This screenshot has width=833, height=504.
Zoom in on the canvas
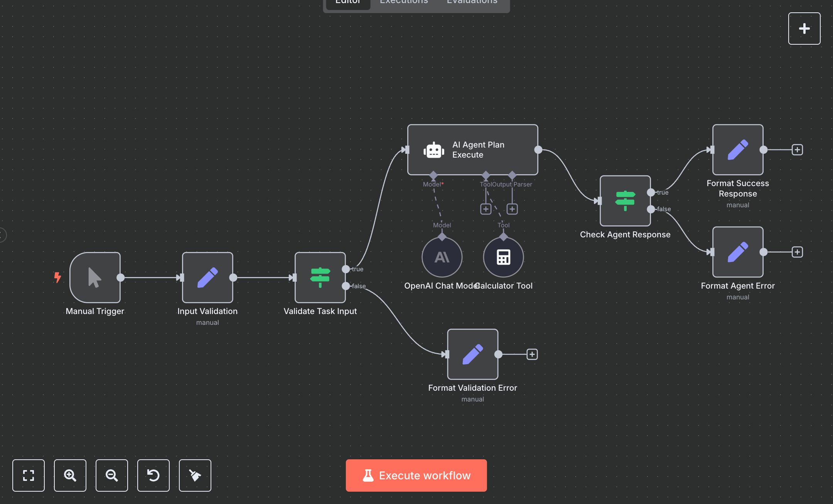[x=70, y=475]
